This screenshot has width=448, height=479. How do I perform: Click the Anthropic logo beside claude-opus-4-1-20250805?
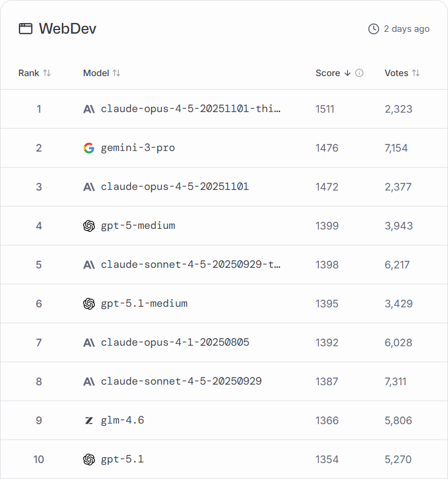click(89, 343)
